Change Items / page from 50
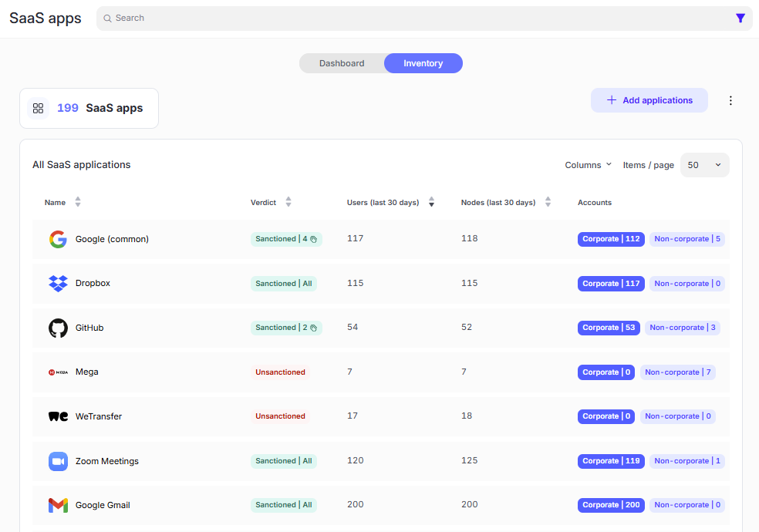Viewport: 759px width, 532px height. point(703,164)
